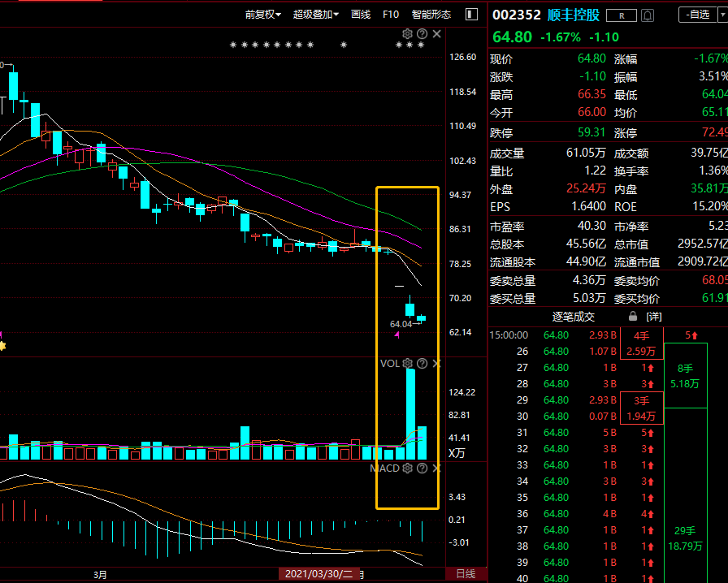Click the 现价 64.80 value

[591, 58]
